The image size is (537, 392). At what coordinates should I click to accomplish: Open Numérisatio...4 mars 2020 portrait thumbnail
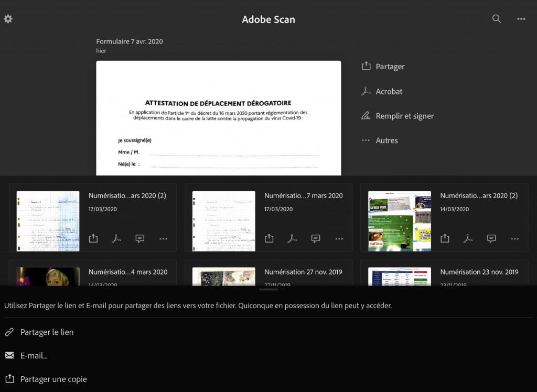(48, 277)
